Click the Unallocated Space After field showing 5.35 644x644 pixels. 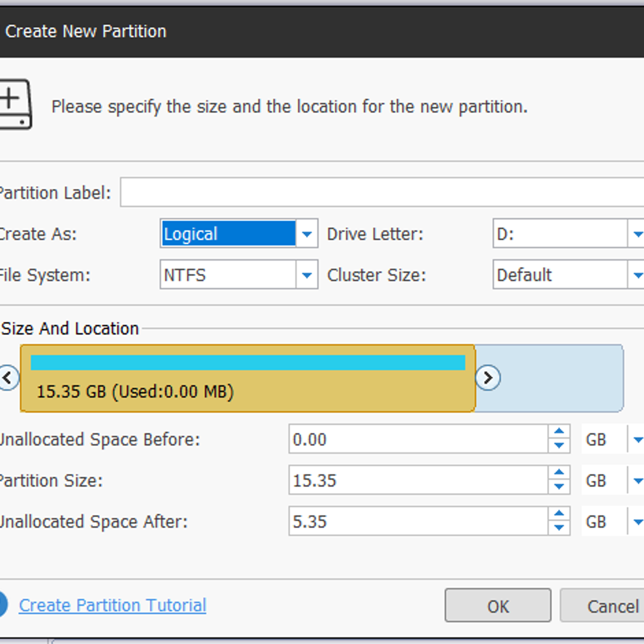coord(418,521)
